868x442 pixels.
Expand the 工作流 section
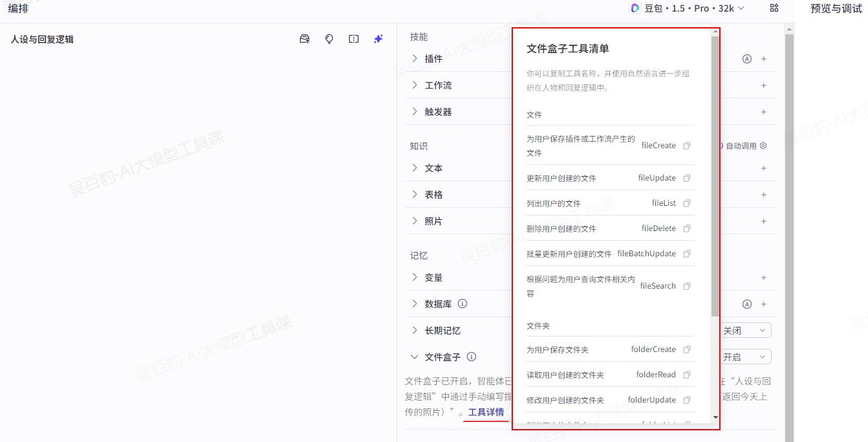click(415, 85)
